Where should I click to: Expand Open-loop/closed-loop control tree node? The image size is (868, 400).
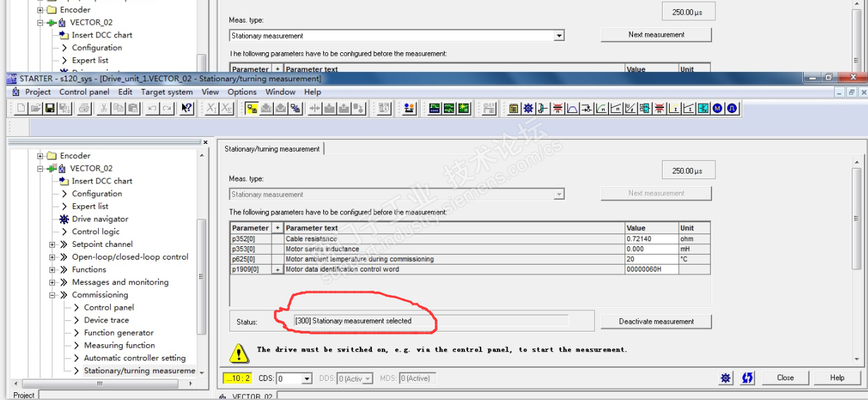click(x=53, y=257)
